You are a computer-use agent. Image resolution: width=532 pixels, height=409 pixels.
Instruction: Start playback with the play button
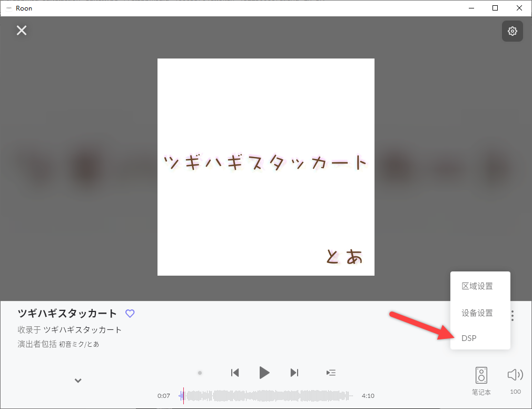pyautogui.click(x=264, y=373)
